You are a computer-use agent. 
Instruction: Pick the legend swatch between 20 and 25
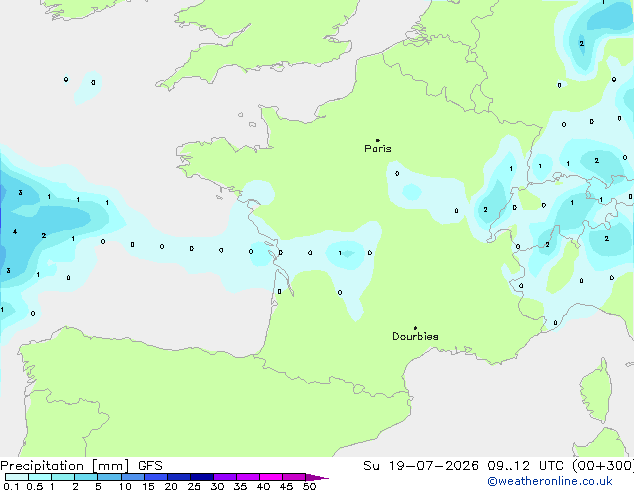(x=179, y=477)
